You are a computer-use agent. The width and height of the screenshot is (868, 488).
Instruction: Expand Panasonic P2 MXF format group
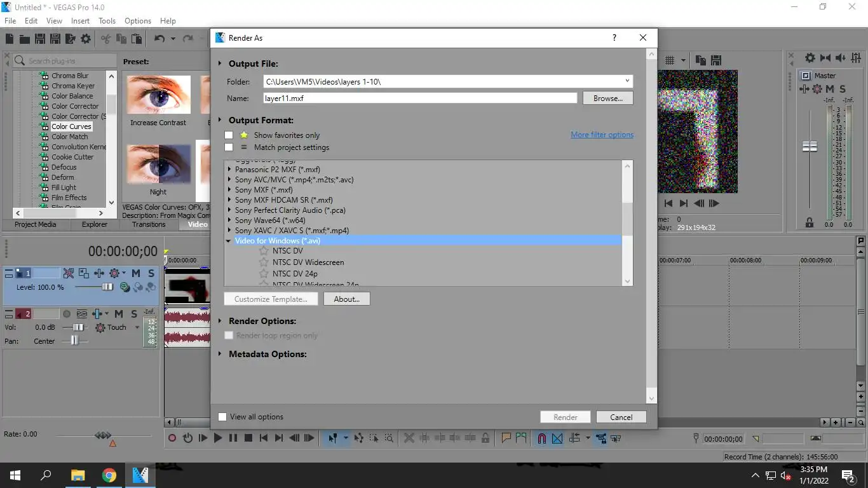[229, 170]
